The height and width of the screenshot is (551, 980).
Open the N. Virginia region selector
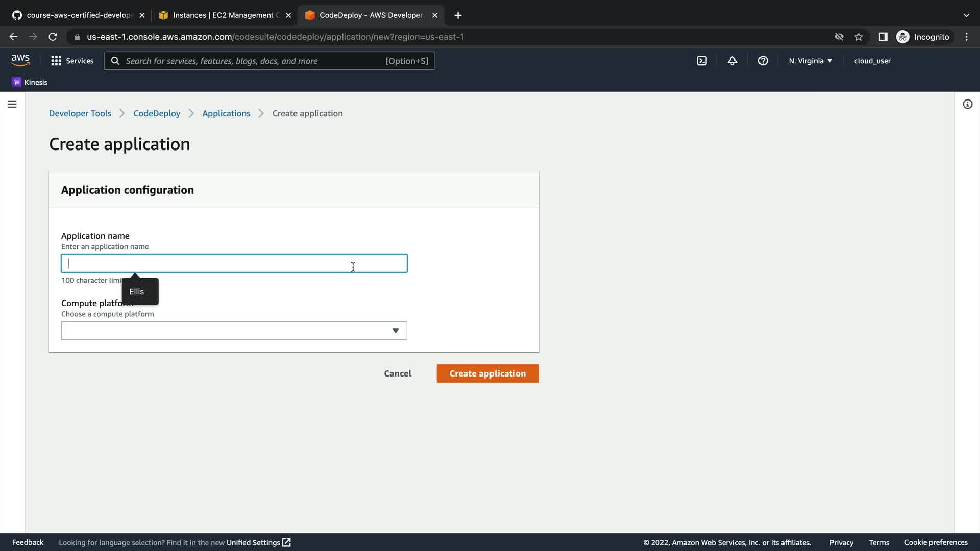point(810,61)
